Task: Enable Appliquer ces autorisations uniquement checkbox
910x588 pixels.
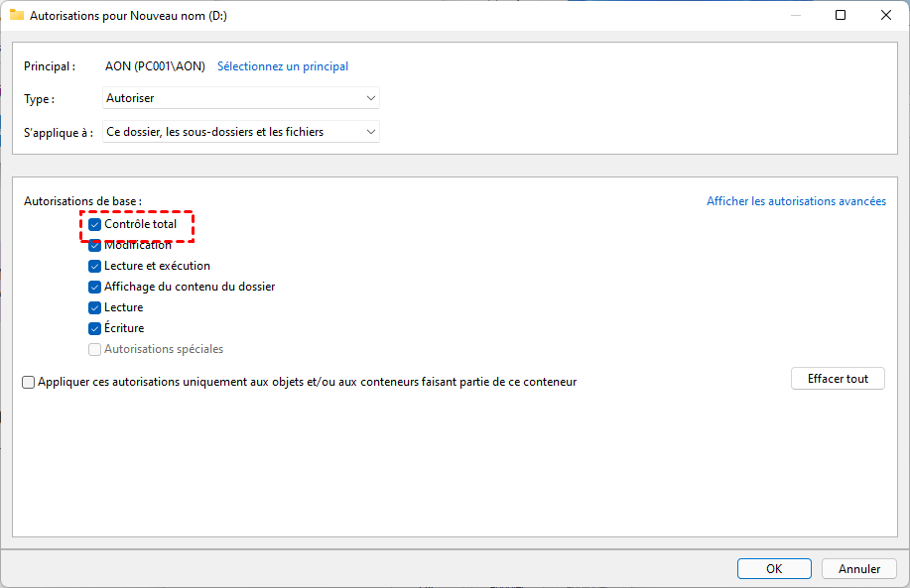Action: 29,382
